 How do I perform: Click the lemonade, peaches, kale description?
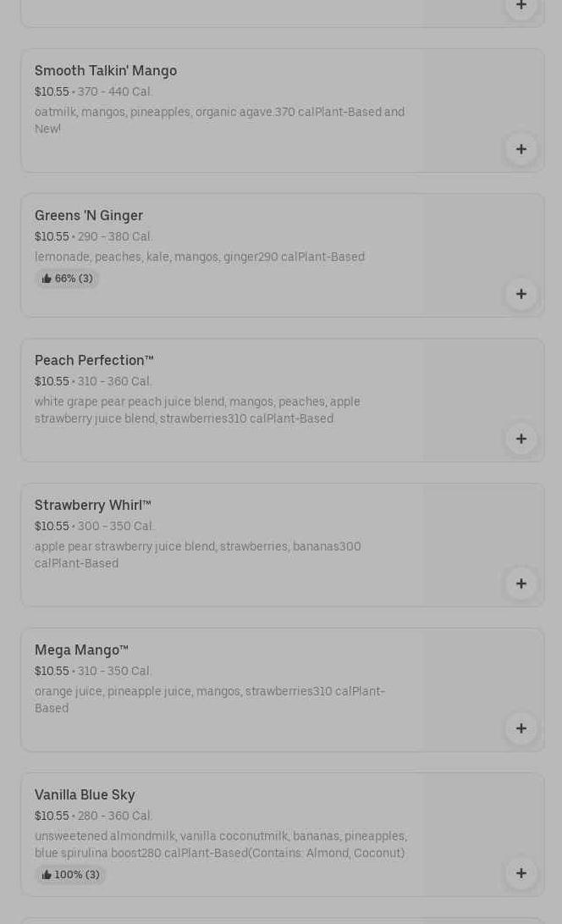click(x=200, y=257)
